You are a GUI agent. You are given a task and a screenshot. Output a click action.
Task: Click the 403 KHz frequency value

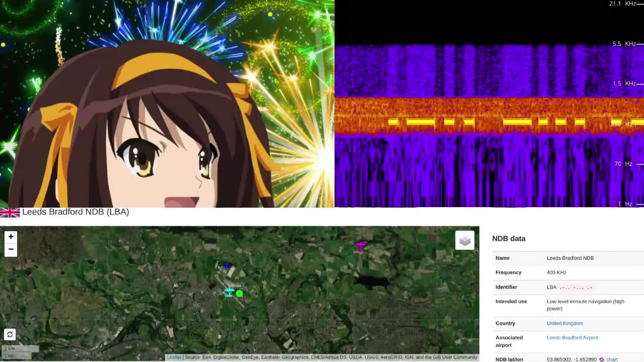tap(556, 273)
